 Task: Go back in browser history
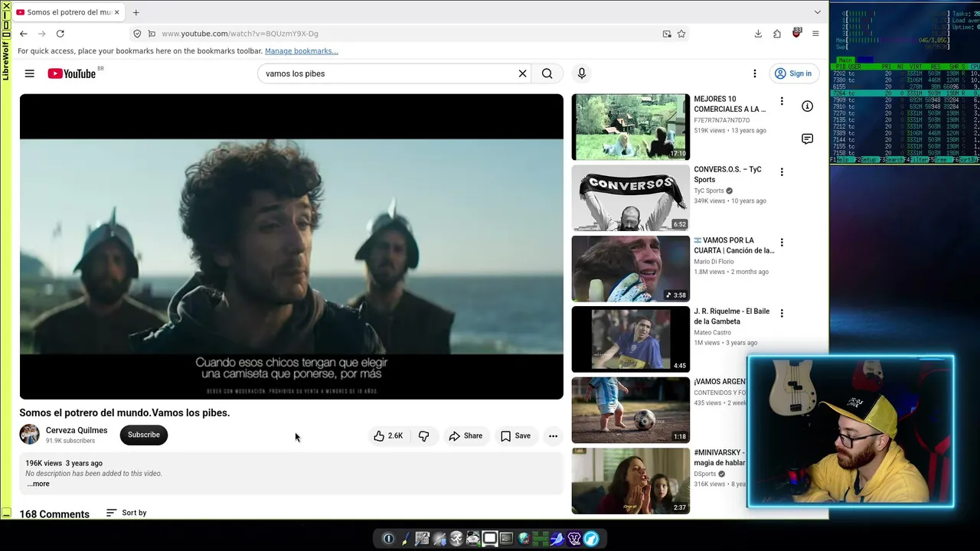(x=24, y=34)
